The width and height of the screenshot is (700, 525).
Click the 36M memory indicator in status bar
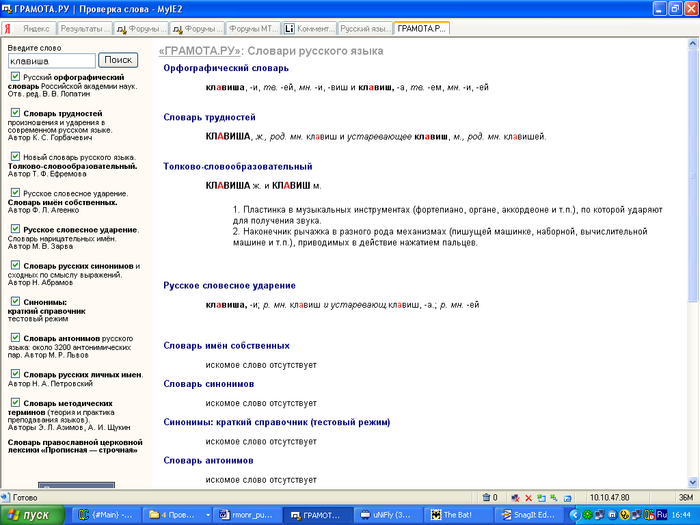686,498
